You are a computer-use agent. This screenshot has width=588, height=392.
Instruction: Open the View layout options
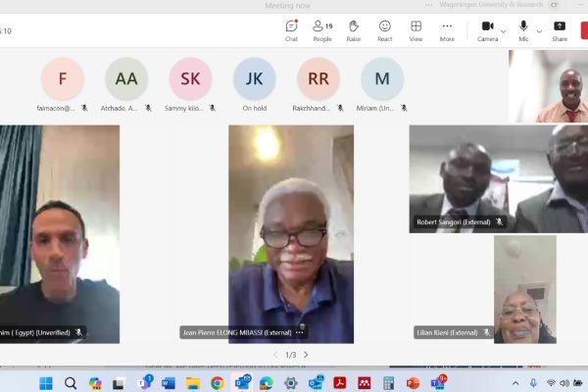[416, 29]
